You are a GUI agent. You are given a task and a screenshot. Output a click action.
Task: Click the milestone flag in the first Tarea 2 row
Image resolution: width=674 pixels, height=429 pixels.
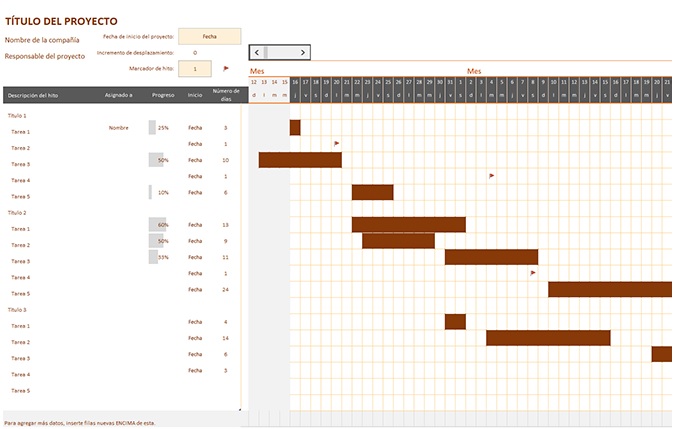point(337,144)
